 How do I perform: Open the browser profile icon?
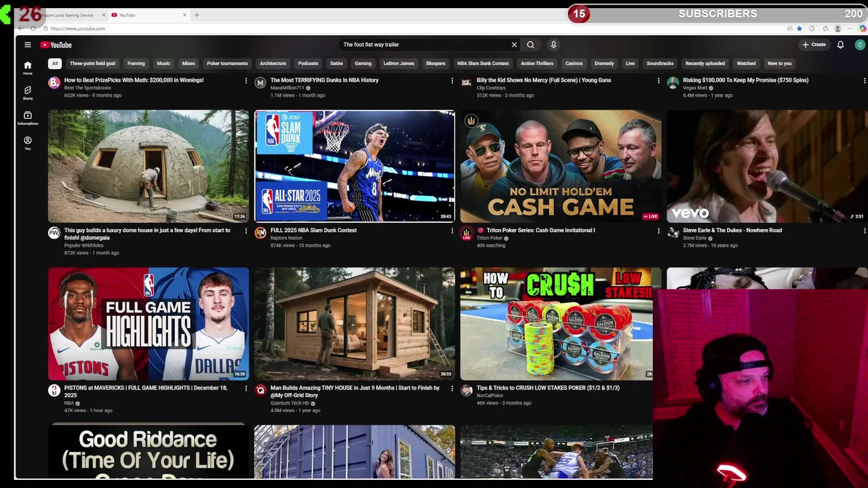[837, 28]
